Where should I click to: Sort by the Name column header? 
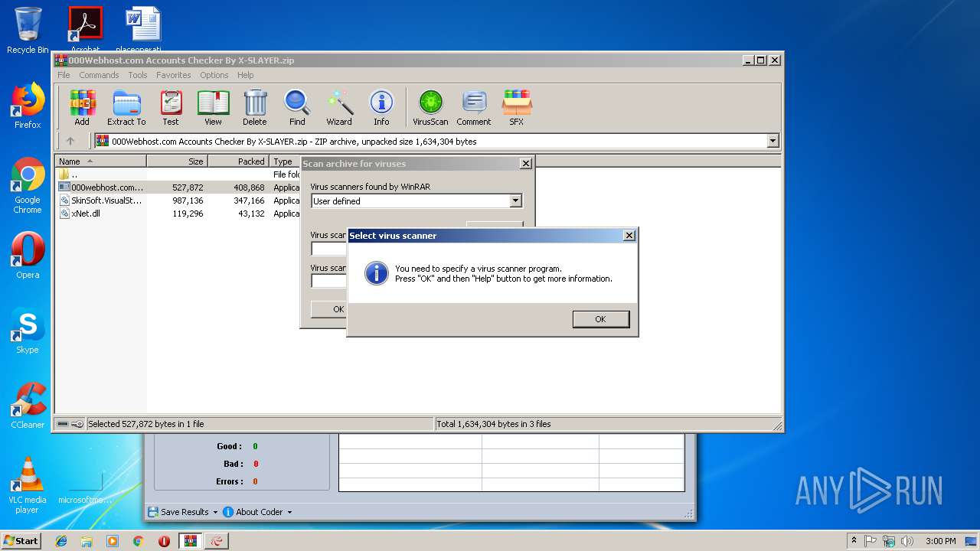pos(100,161)
